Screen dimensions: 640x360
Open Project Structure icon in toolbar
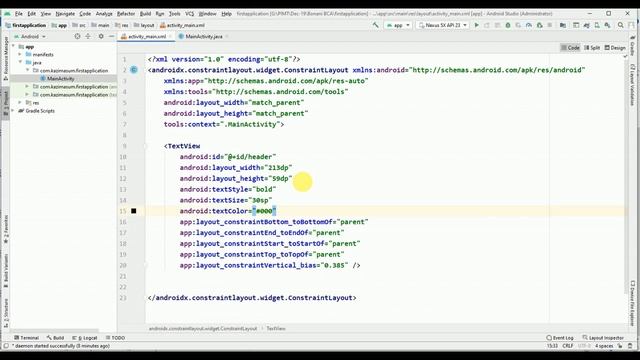coord(563,25)
